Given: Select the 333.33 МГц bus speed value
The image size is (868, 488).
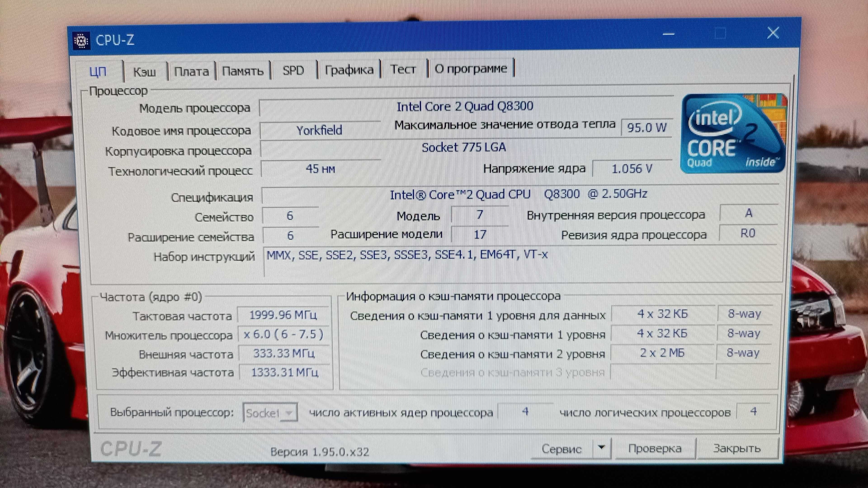Looking at the screenshot, I should (x=284, y=353).
